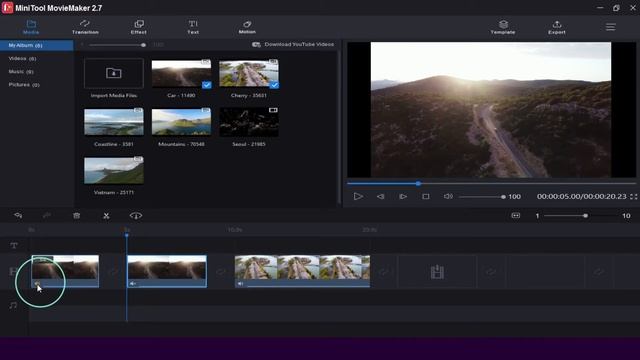This screenshot has width=640, height=360.
Task: Select Music category in sidebar
Action: pos(21,71)
